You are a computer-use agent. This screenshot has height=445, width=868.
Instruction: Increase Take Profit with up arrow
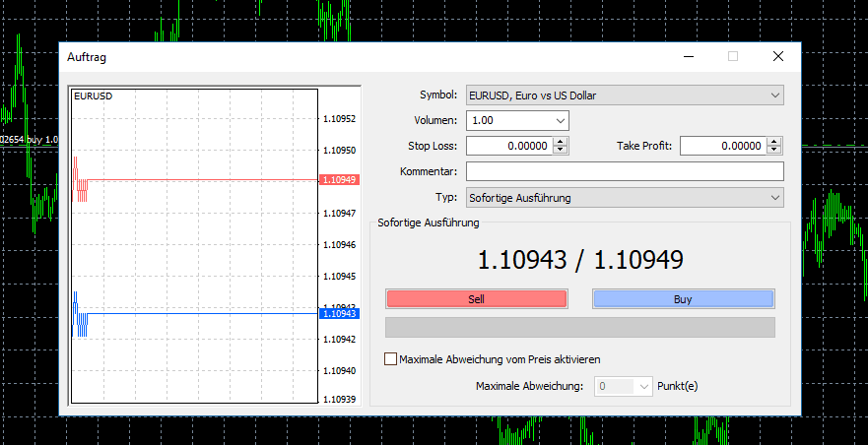pyautogui.click(x=774, y=142)
